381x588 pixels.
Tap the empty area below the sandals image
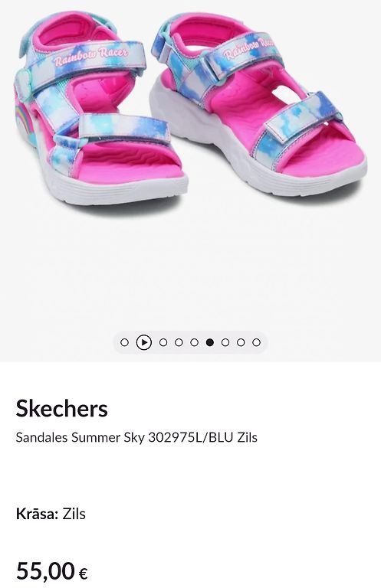(190, 270)
